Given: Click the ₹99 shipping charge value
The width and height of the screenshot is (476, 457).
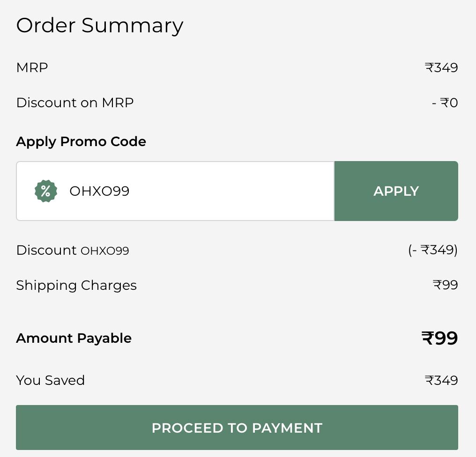Looking at the screenshot, I should pos(445,285).
